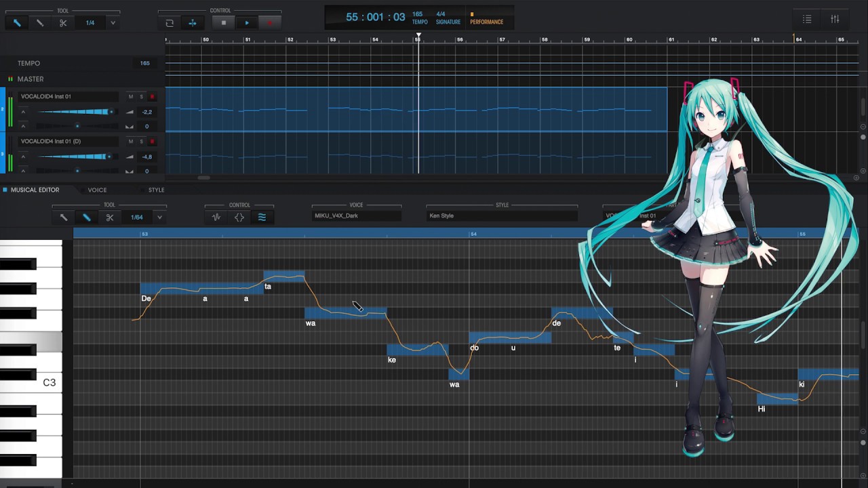Image resolution: width=868 pixels, height=488 pixels.
Task: Open the Ken Style selector
Action: 502,216
